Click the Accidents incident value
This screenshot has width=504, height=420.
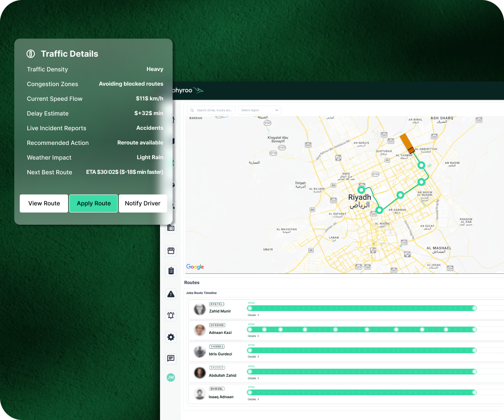150,128
